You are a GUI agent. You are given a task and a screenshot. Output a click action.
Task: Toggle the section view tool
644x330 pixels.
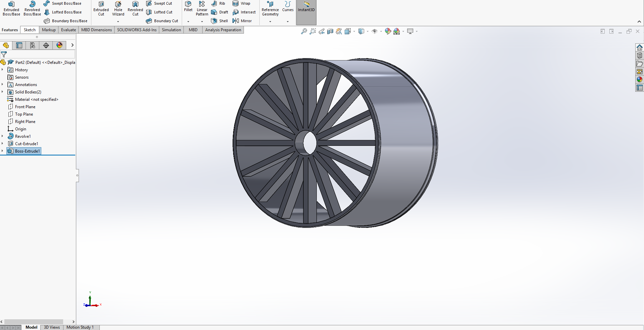(x=330, y=31)
